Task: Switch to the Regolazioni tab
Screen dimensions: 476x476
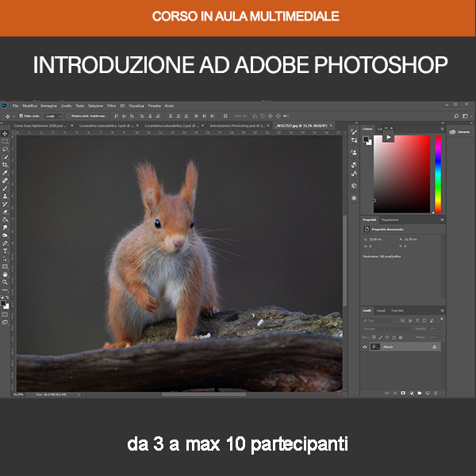Action: (x=390, y=220)
